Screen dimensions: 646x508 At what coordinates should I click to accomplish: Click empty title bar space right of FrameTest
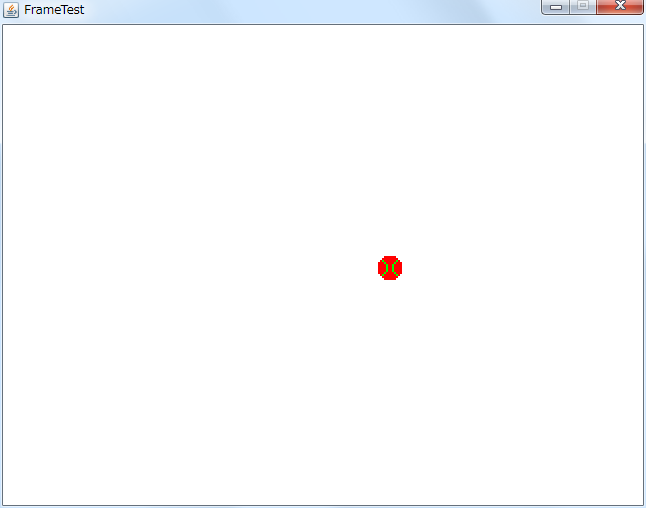(300, 10)
